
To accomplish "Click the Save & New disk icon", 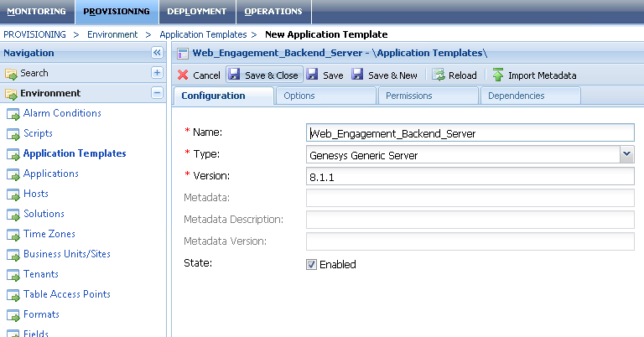I will 358,75.
